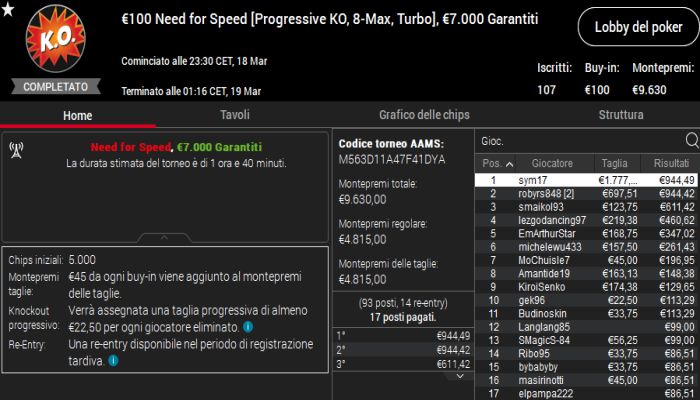
Task: Expand the payout places list
Action: pyautogui.click(x=462, y=375)
